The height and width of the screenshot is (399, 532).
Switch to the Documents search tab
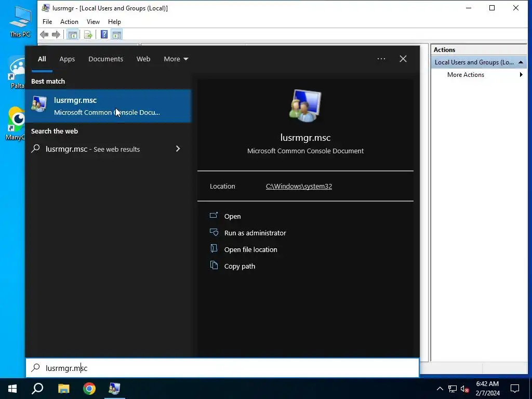tap(105, 59)
